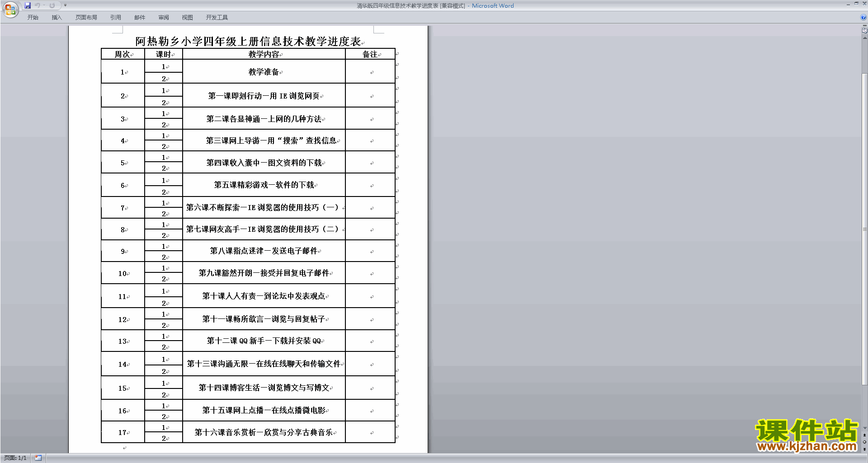
Task: Click the 第十一课畅所欲言 cell
Action: coord(264,319)
